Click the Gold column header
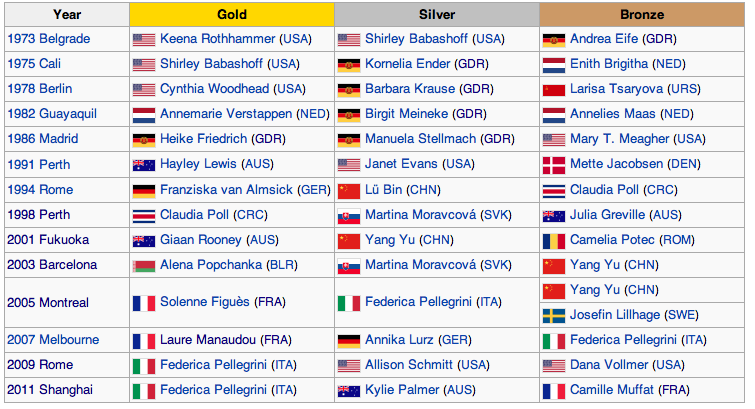This screenshot has height=409, width=755. tap(232, 15)
